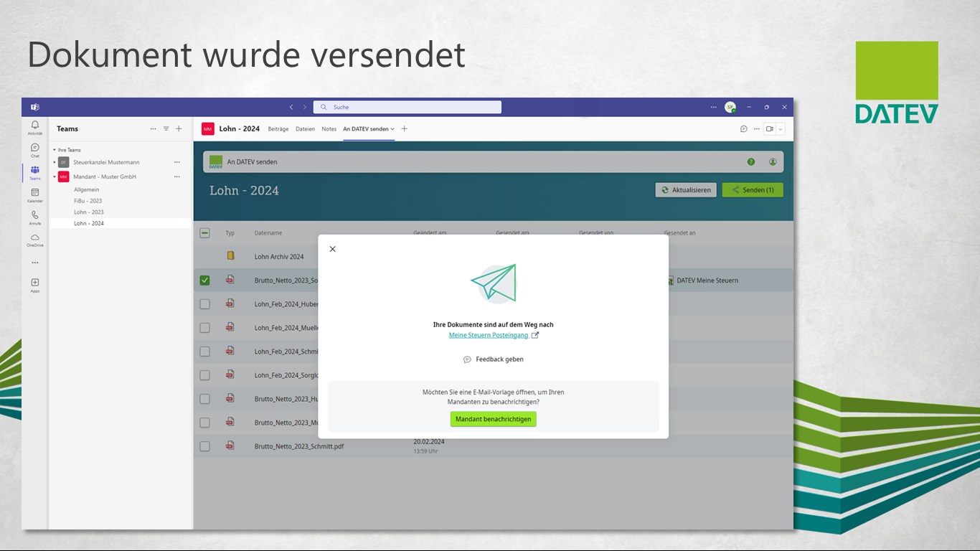
Task: Show more apps via sidebar ellipsis
Action: point(35,263)
